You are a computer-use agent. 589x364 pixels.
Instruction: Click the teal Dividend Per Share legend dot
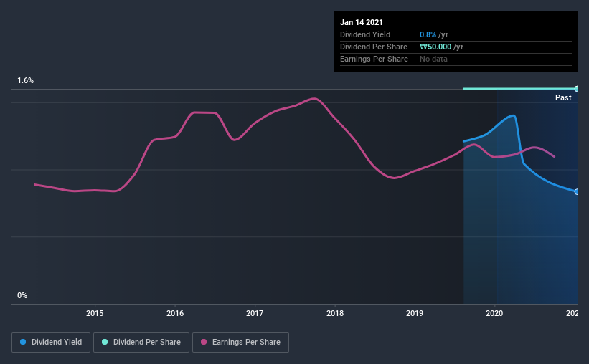pos(105,342)
